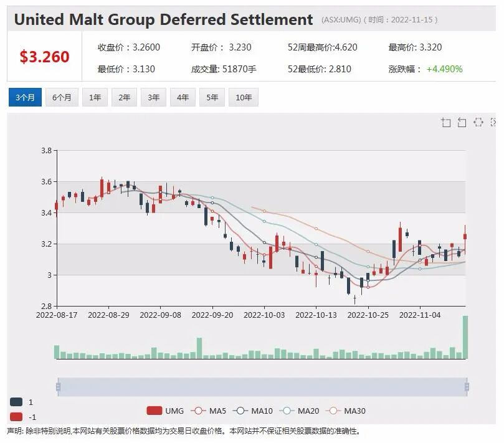504x443 pixels.
Task: Click the 开盘价 3.230 value
Action: pos(221,47)
